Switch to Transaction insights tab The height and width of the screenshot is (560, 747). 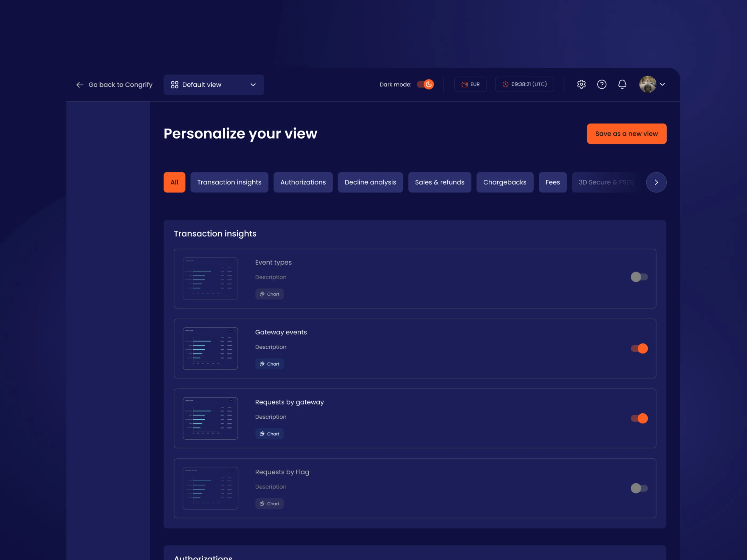point(229,182)
